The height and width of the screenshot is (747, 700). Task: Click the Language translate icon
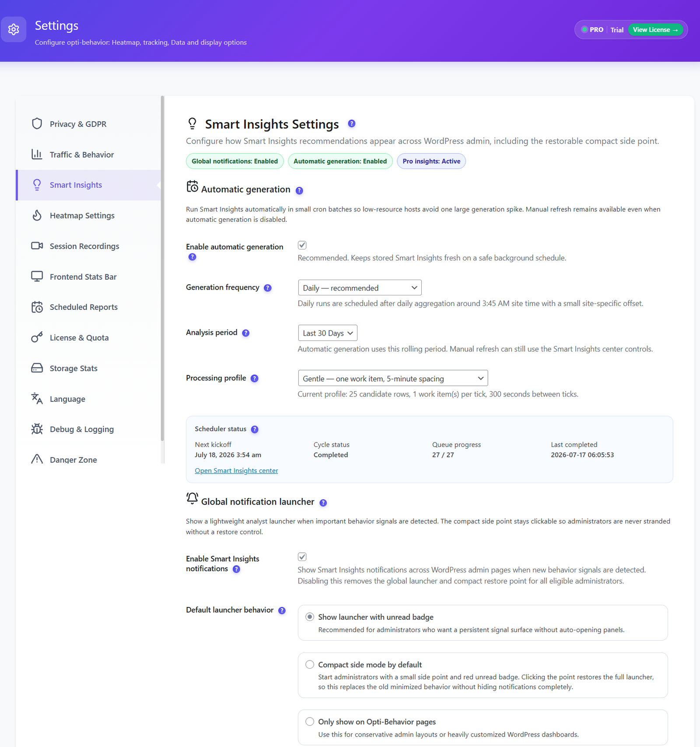37,399
